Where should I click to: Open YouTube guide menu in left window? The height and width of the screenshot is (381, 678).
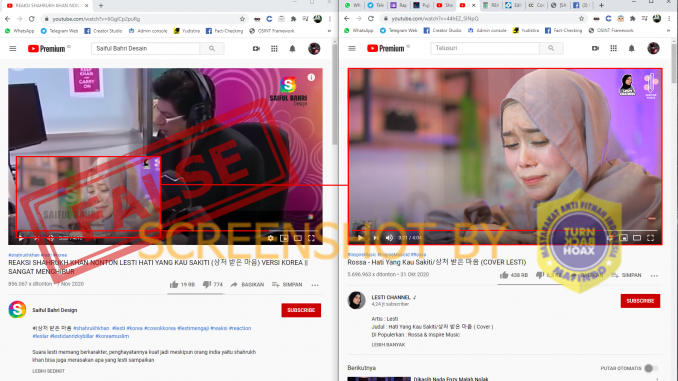click(13, 48)
